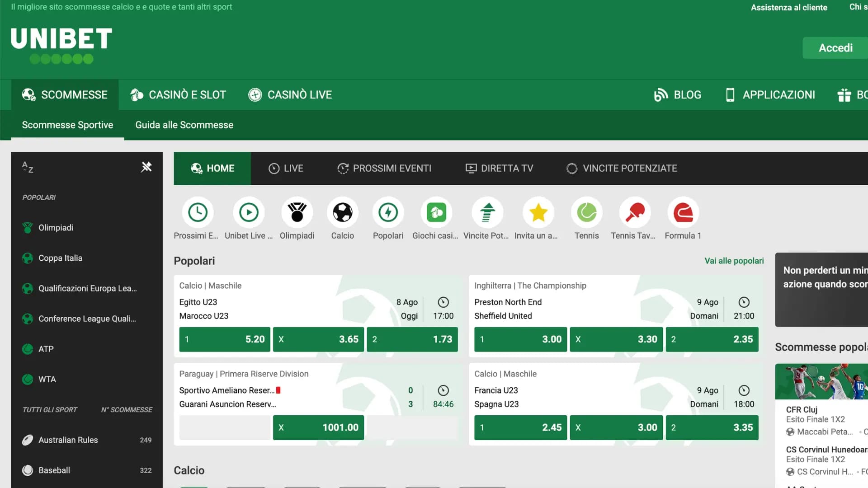Viewport: 868px width, 488px height.
Task: Open the CASINÒ E SLOT section
Action: click(177, 94)
